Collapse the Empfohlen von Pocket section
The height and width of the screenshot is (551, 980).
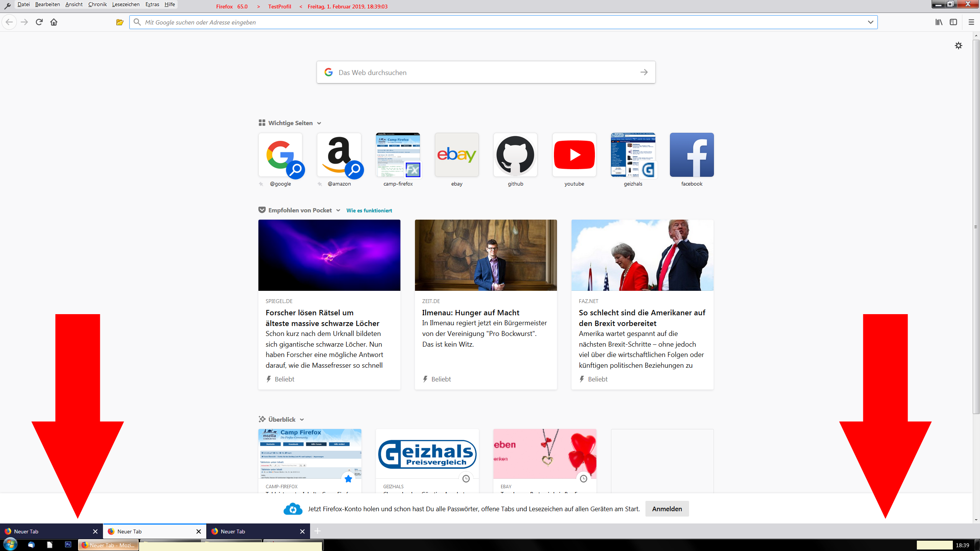point(338,210)
